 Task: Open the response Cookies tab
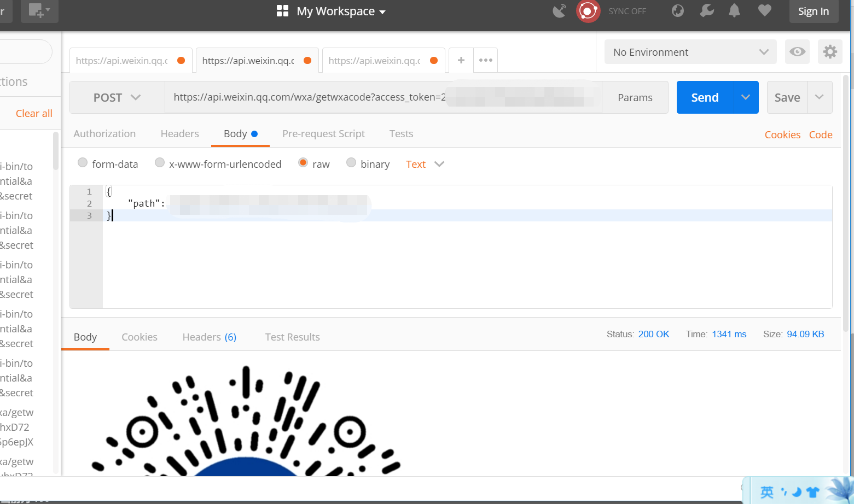pos(140,337)
